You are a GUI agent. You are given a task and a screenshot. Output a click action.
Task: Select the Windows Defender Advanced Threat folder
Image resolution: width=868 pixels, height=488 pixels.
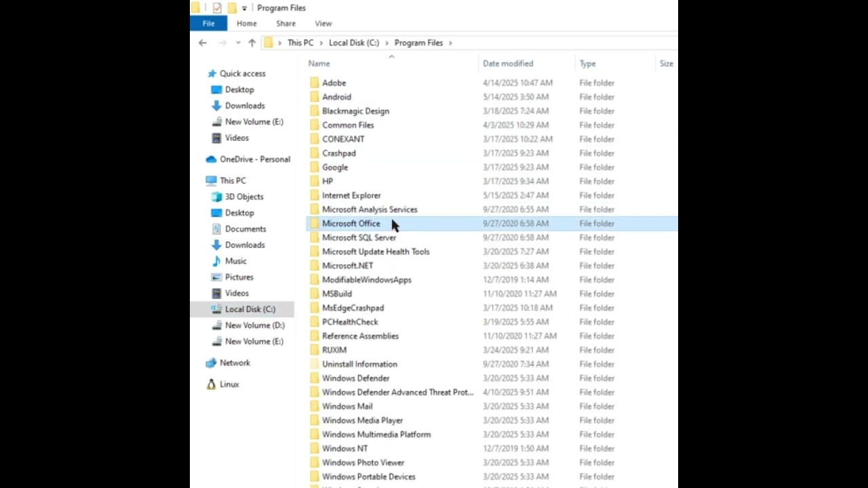click(x=397, y=392)
